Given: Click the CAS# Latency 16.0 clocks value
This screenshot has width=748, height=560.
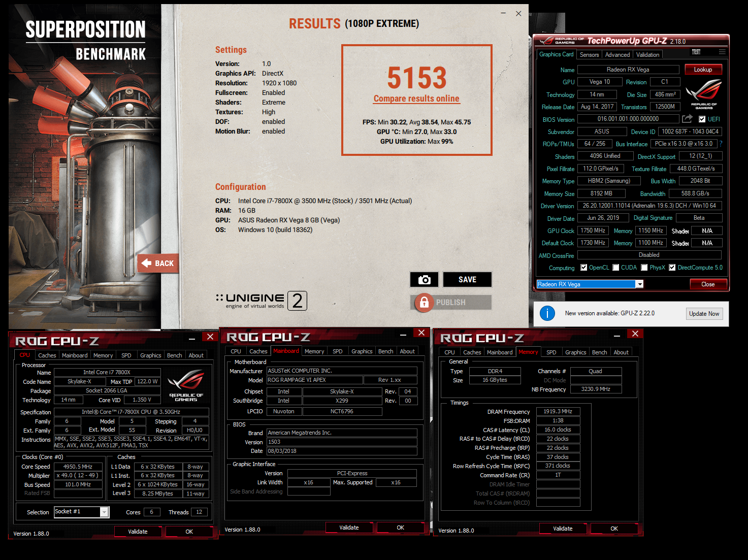Looking at the screenshot, I should 558,430.
